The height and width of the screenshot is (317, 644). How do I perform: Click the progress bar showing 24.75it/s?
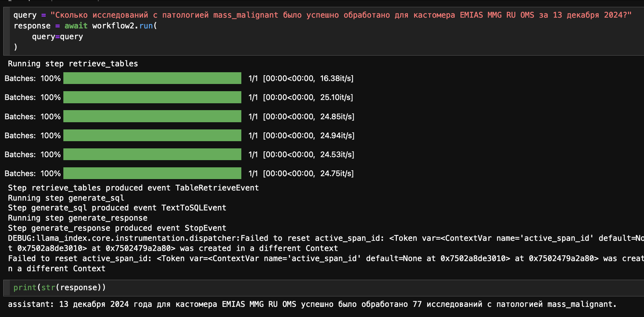152,174
